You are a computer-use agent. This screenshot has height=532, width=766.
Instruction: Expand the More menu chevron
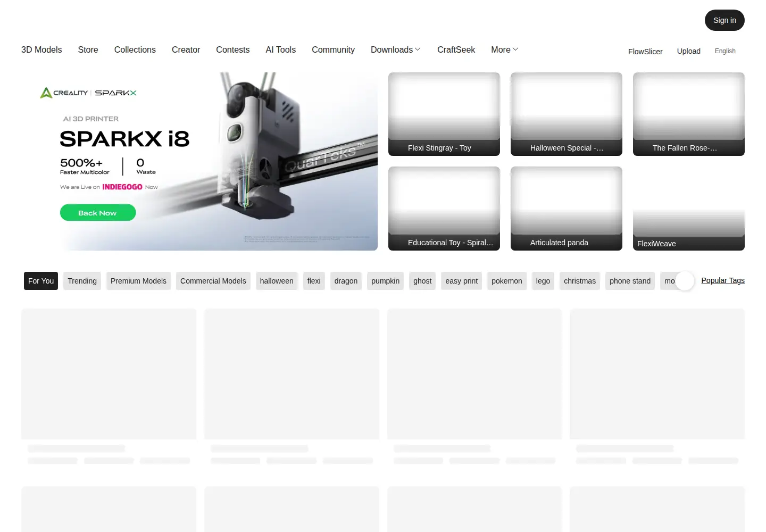(515, 49)
